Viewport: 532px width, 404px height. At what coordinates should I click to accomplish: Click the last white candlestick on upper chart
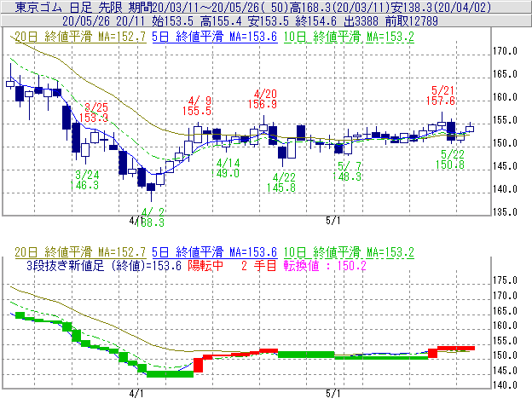470,129
